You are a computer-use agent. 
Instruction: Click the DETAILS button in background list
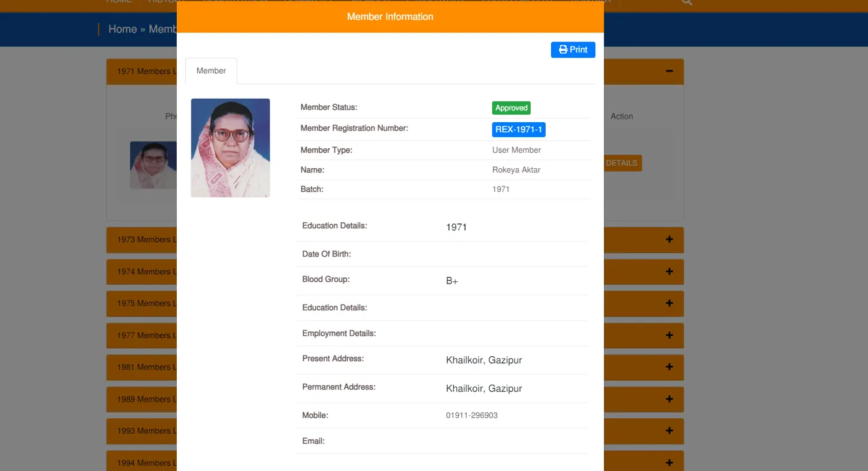point(622,163)
